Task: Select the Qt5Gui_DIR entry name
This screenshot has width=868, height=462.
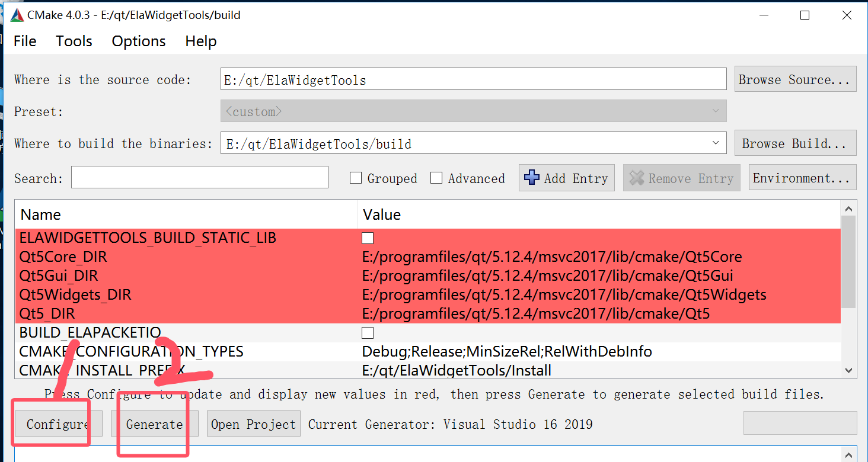Action: click(59, 275)
